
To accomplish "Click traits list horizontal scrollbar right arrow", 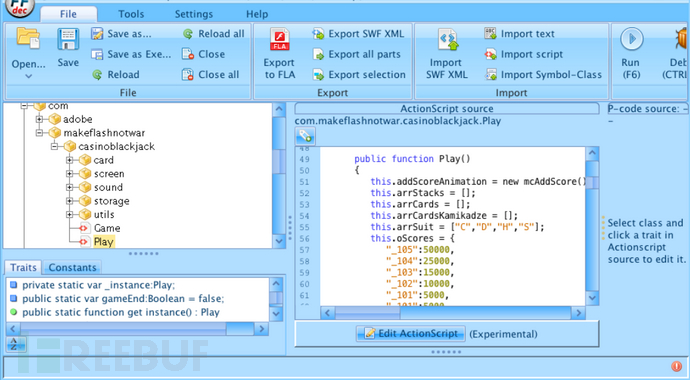I will [x=261, y=329].
